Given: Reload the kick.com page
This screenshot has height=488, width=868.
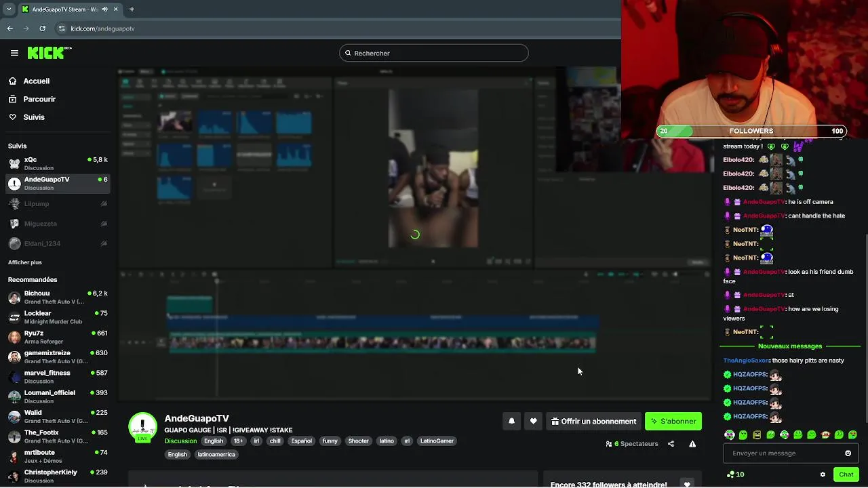Looking at the screenshot, I should tap(42, 28).
